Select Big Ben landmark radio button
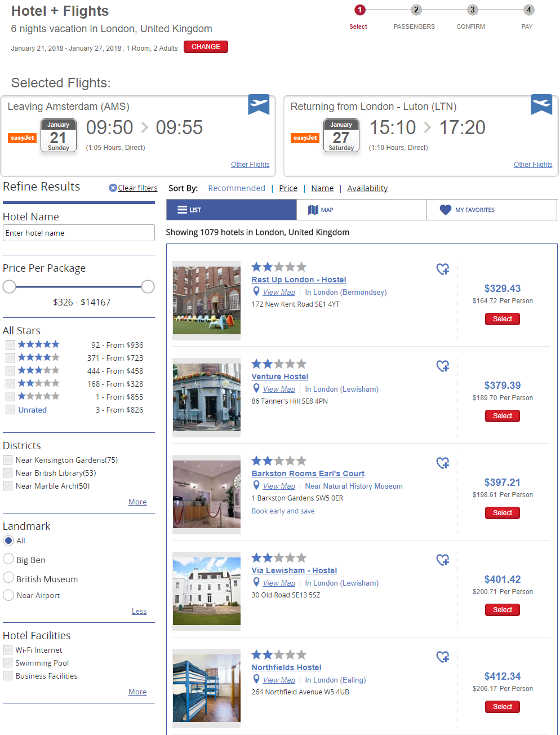Image resolution: width=560 pixels, height=735 pixels. [x=8, y=559]
